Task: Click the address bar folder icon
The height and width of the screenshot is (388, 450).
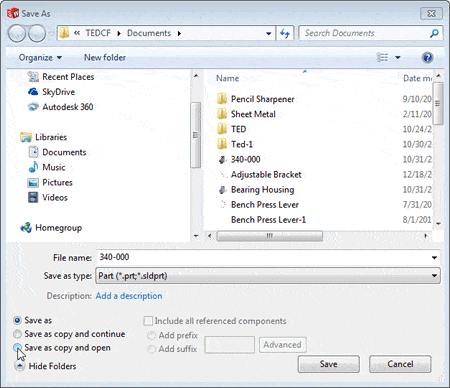Action: tap(64, 33)
